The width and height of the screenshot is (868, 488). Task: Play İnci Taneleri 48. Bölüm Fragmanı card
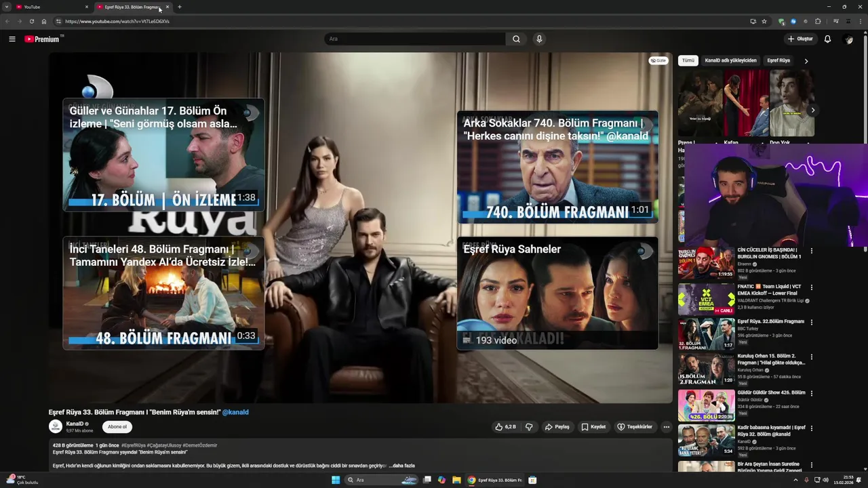click(x=163, y=293)
